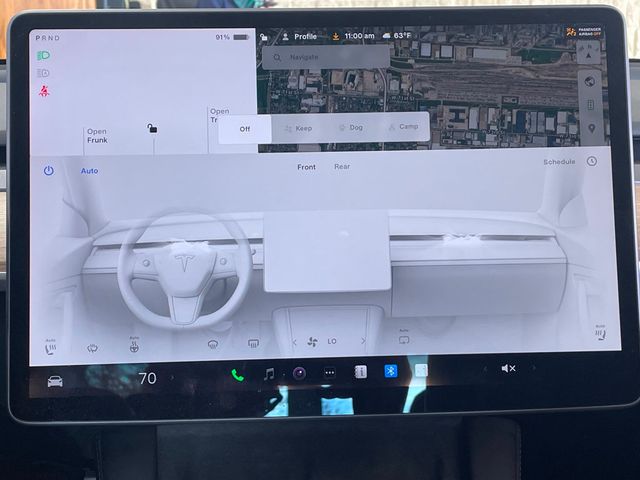Open the music note Media app

[x=269, y=373]
